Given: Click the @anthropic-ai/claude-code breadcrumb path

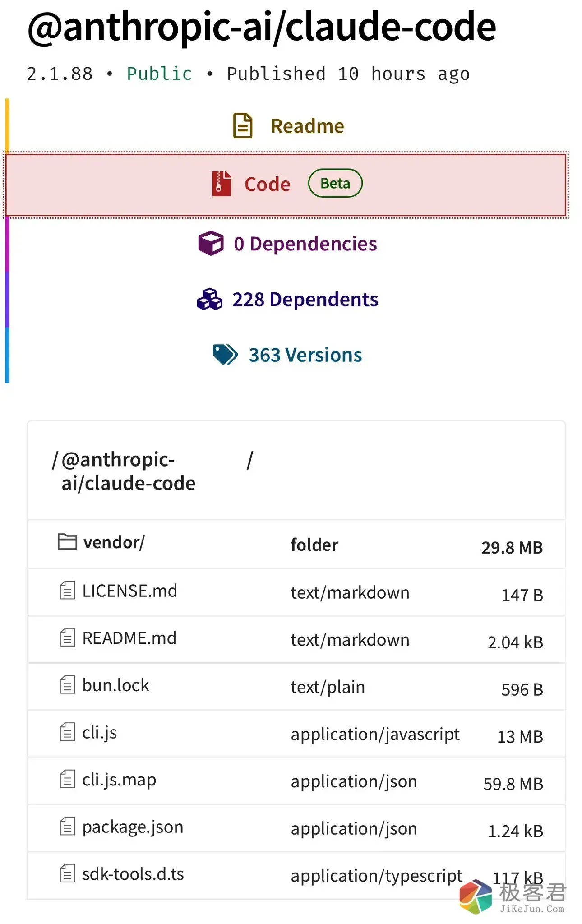Looking at the screenshot, I should [x=128, y=471].
